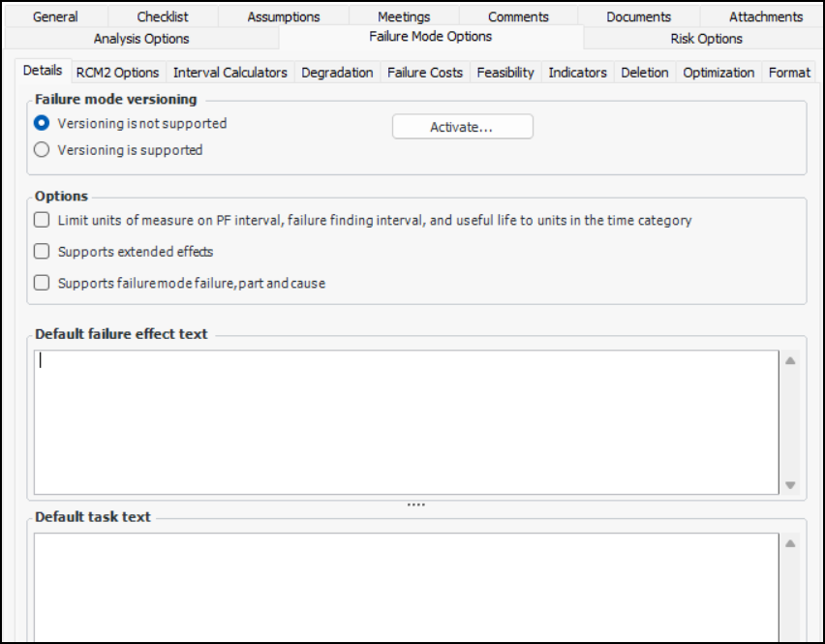
Task: Switch to Interval Calculators sub-tab
Action: pos(229,72)
